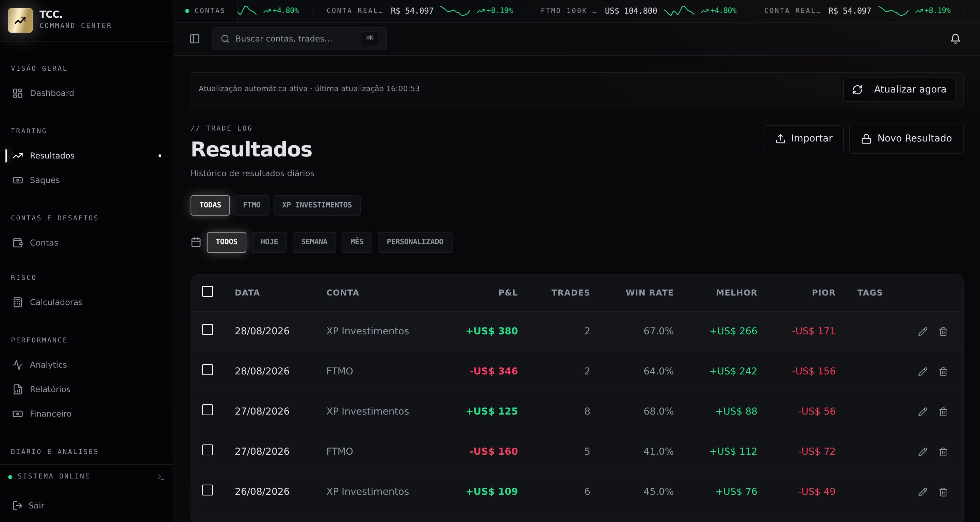Toggle the sidebar panel icon
Viewport: 980px width, 522px height.
pyautogui.click(x=194, y=39)
